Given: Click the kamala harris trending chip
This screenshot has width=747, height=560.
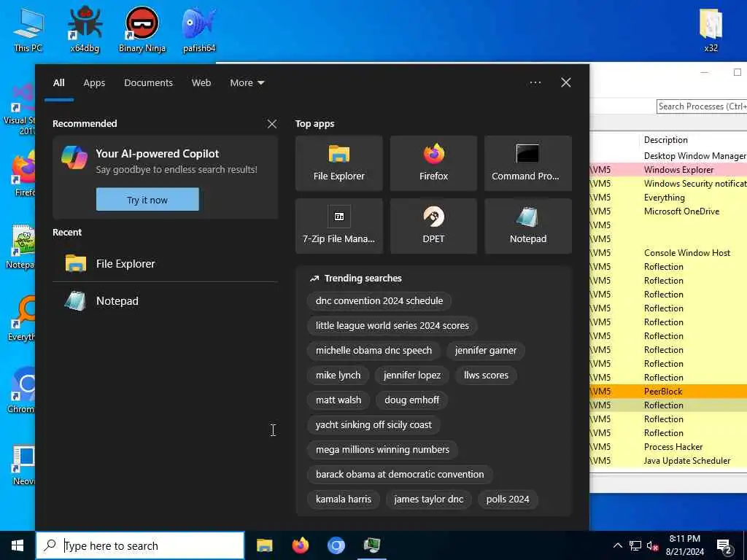Looking at the screenshot, I should pos(343,499).
